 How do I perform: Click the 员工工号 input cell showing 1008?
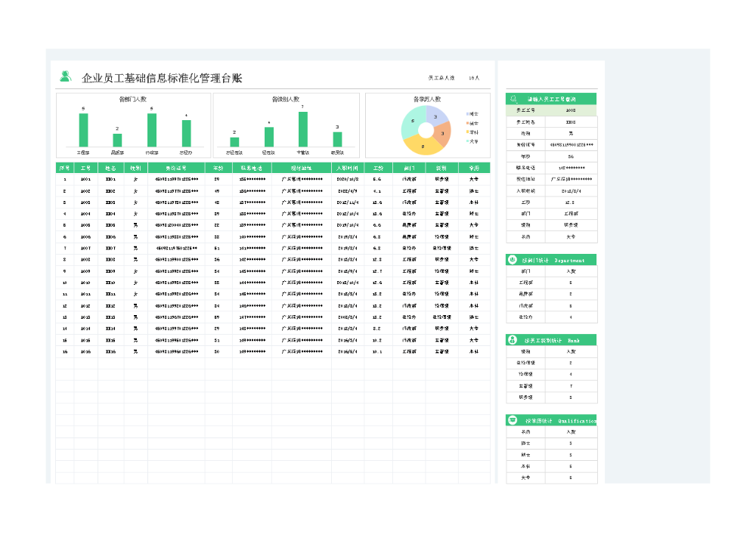tap(571, 110)
